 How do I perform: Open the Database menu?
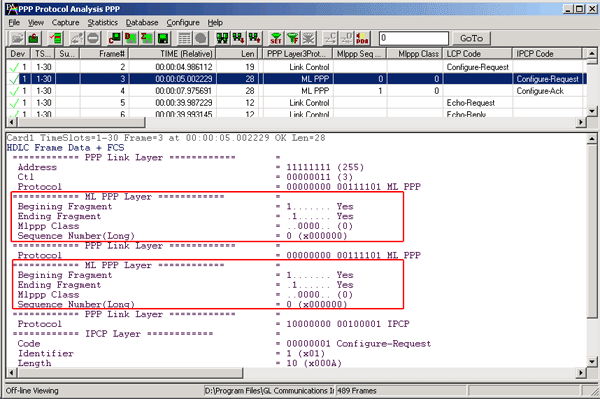[x=142, y=23]
